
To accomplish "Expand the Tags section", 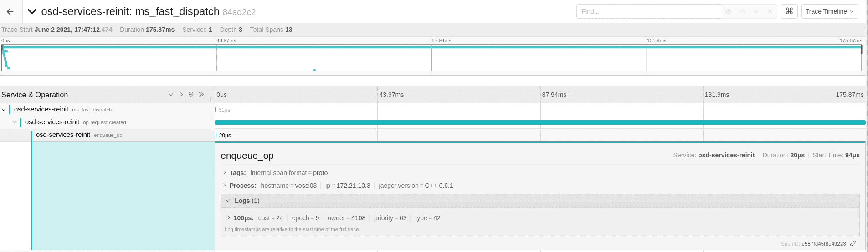I will [225, 173].
